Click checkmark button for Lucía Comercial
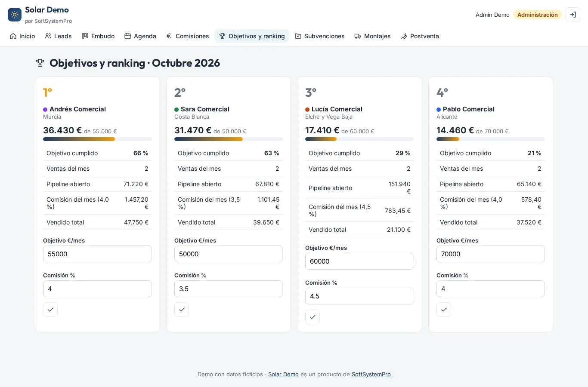588x387 pixels. click(313, 317)
